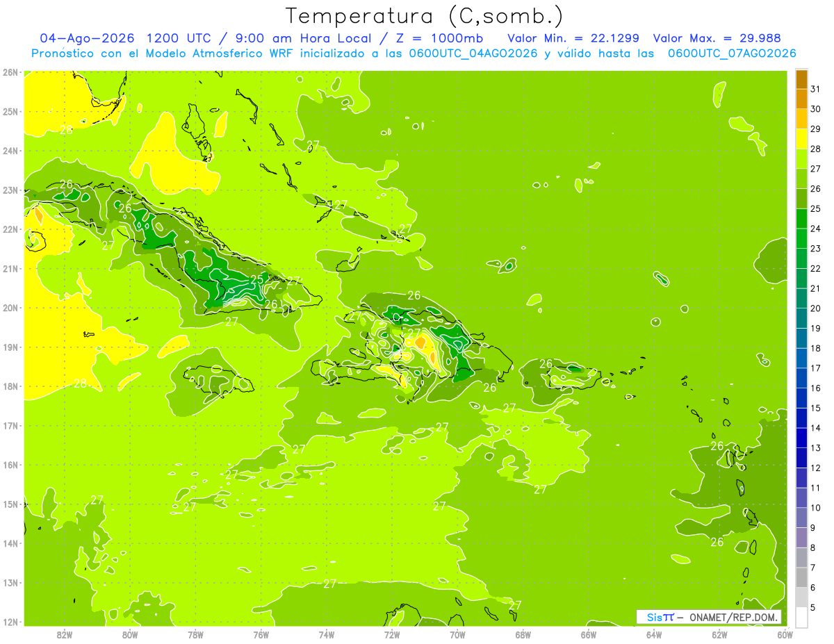Click the 'Temperatura (C,somb.)' chart title

425,16
